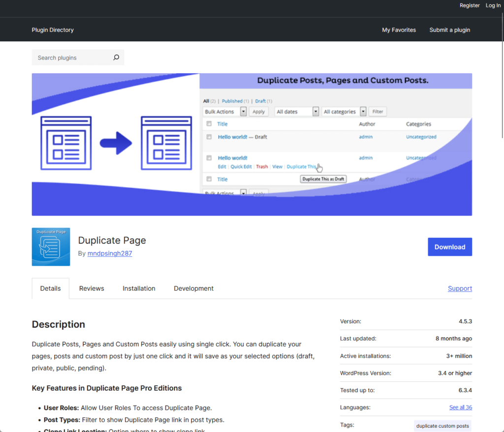
Task: Open the Register link
Action: 469,5
